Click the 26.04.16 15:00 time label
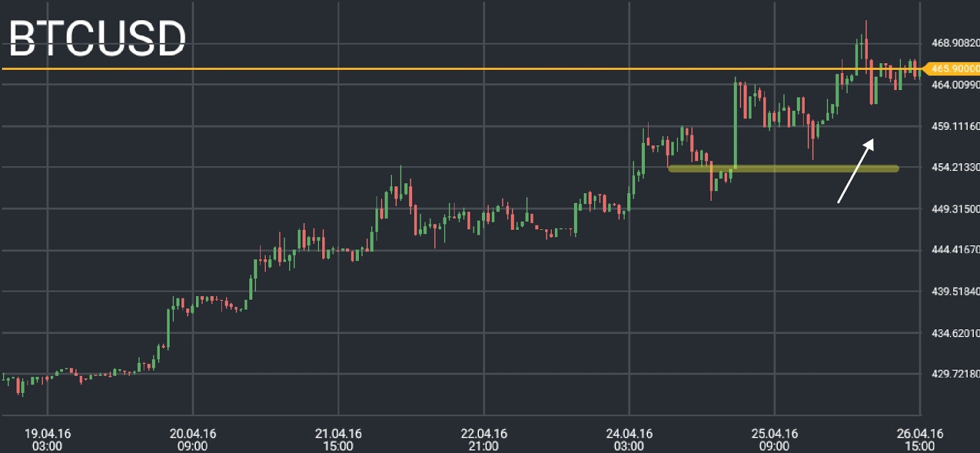The image size is (980, 453). 920,440
